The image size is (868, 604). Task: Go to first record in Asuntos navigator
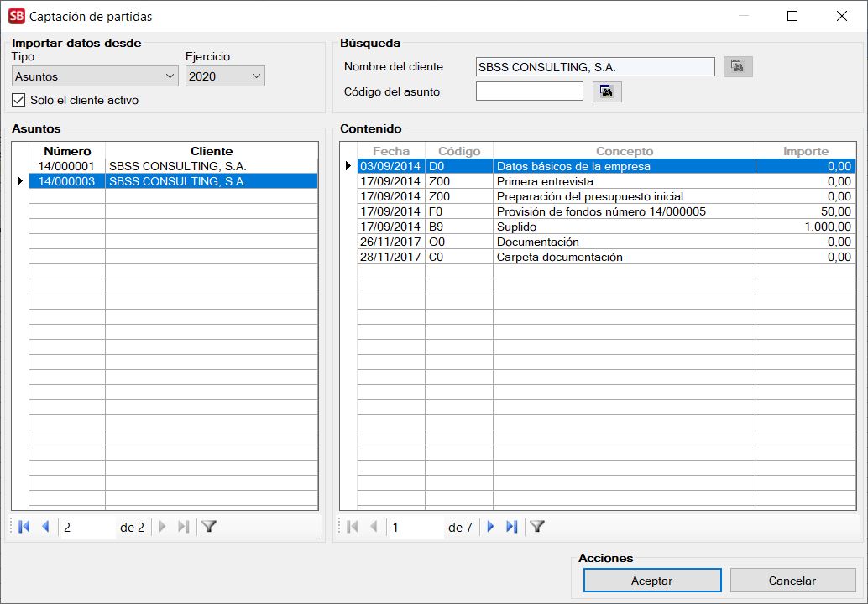(24, 527)
